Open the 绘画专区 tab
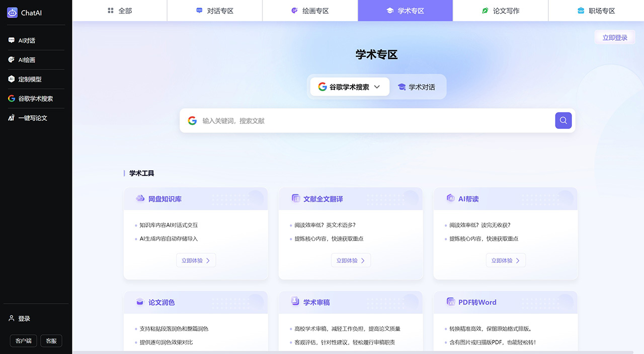Screen dimensions: 644x354 [310, 11]
